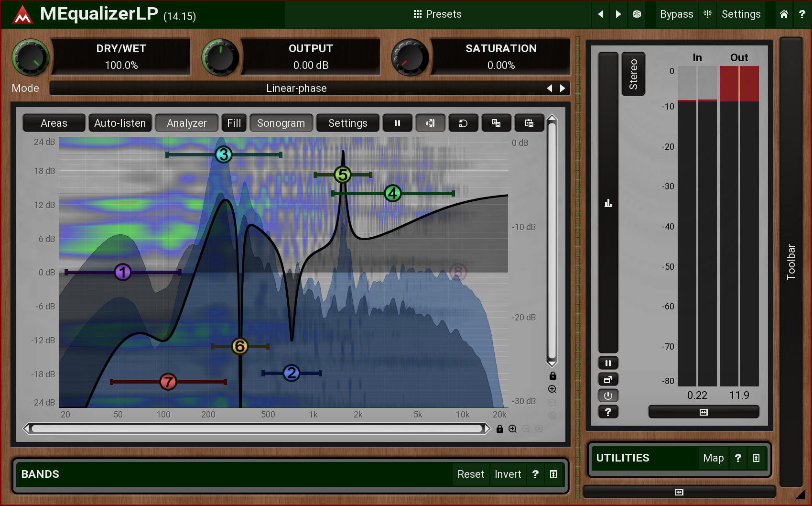The height and width of the screenshot is (506, 812).
Task: Click the paste clipboard icon
Action: tap(529, 123)
